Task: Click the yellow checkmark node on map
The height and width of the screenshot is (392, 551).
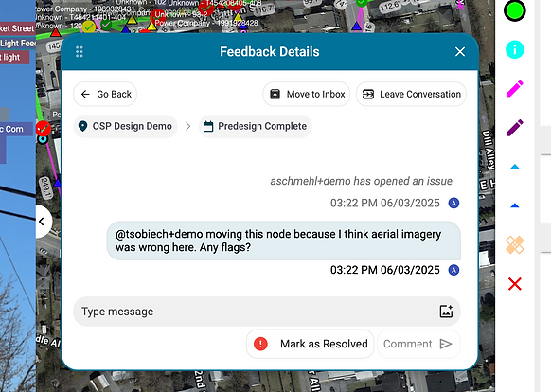Action: tap(89, 27)
